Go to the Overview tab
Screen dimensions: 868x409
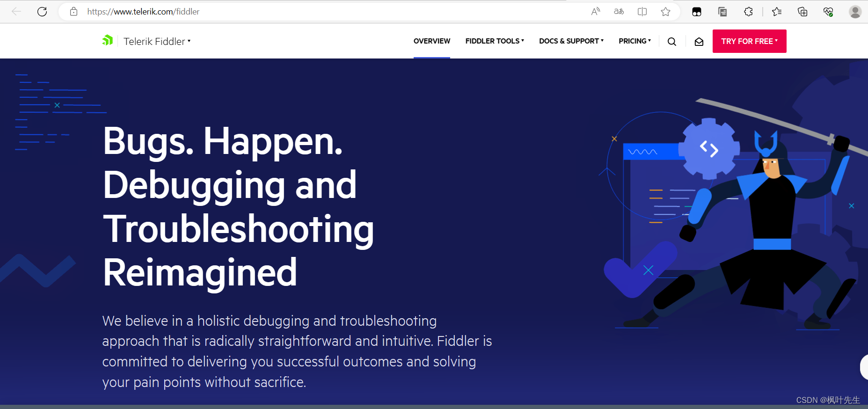[432, 41]
